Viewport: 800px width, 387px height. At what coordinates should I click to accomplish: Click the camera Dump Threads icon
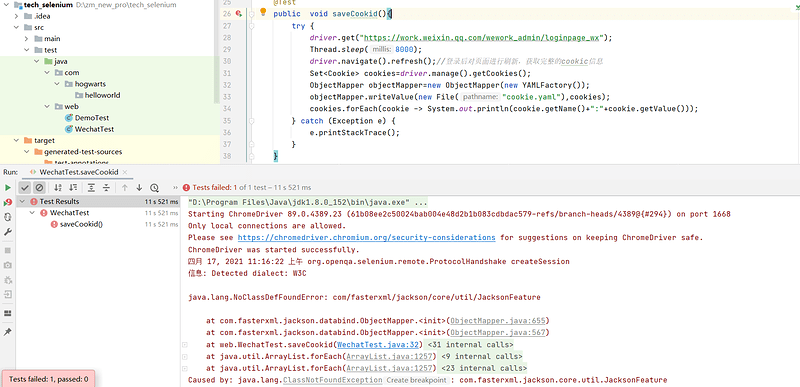click(8, 265)
